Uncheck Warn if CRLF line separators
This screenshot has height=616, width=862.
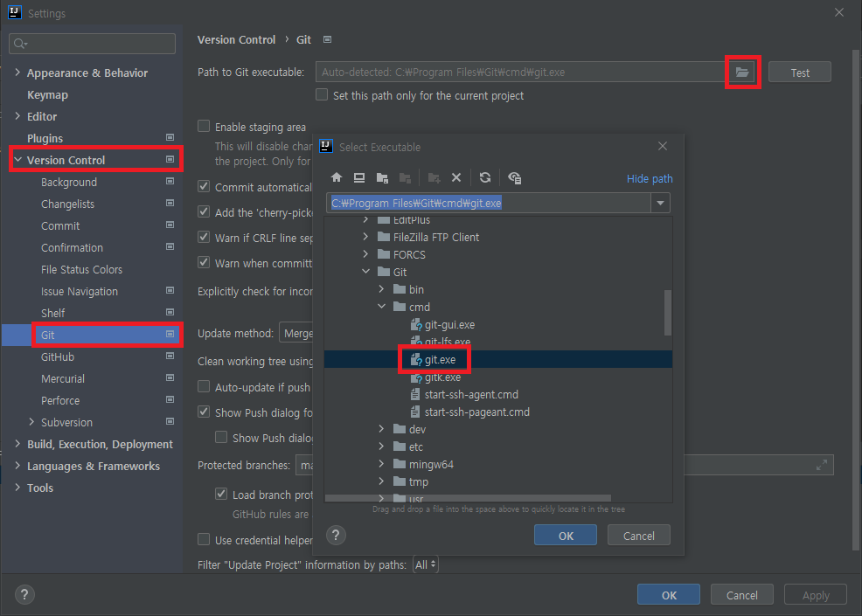tap(204, 237)
